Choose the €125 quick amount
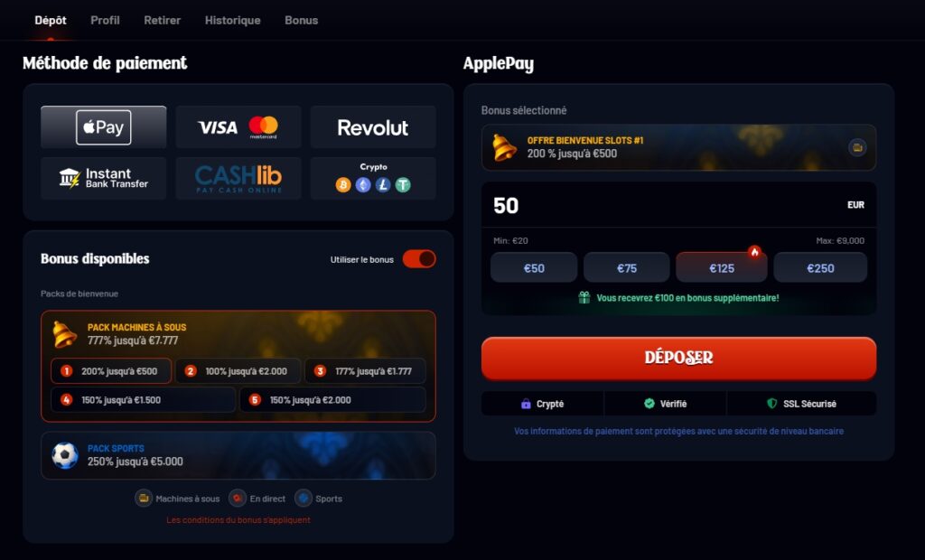This screenshot has width=925, height=560. (722, 268)
